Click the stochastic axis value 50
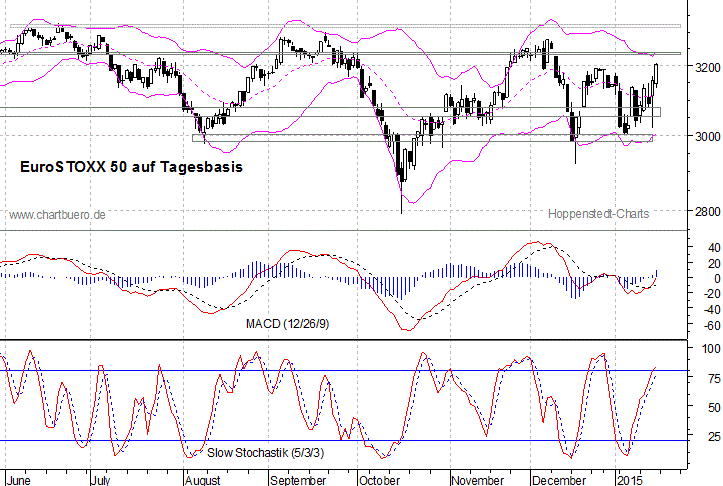 coord(714,408)
